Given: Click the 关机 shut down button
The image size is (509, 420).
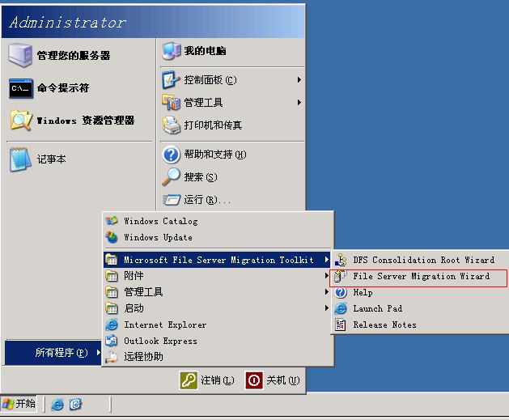Looking at the screenshot, I should 273,380.
